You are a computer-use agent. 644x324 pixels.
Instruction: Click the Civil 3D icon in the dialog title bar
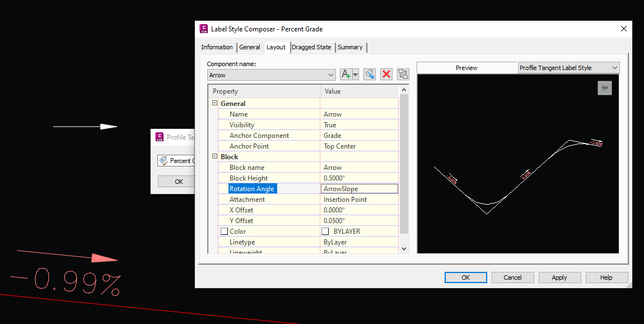click(x=203, y=29)
